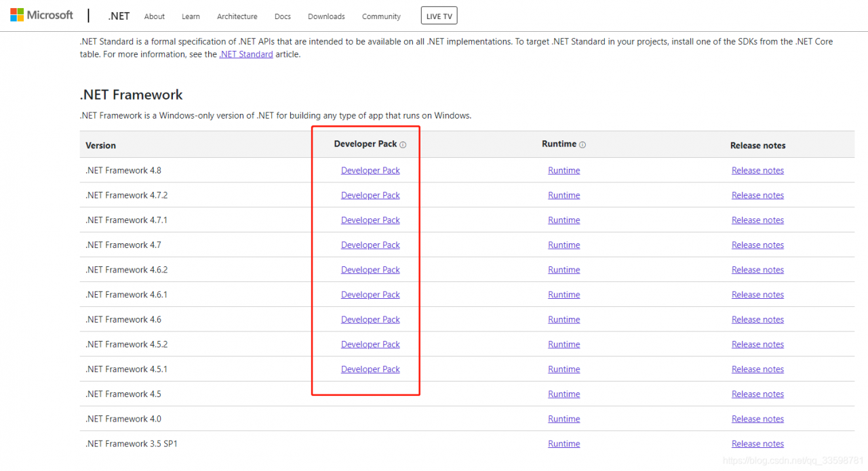Open Release notes for .NET Framework 4.7.1
This screenshot has height=471, width=868.
click(757, 220)
